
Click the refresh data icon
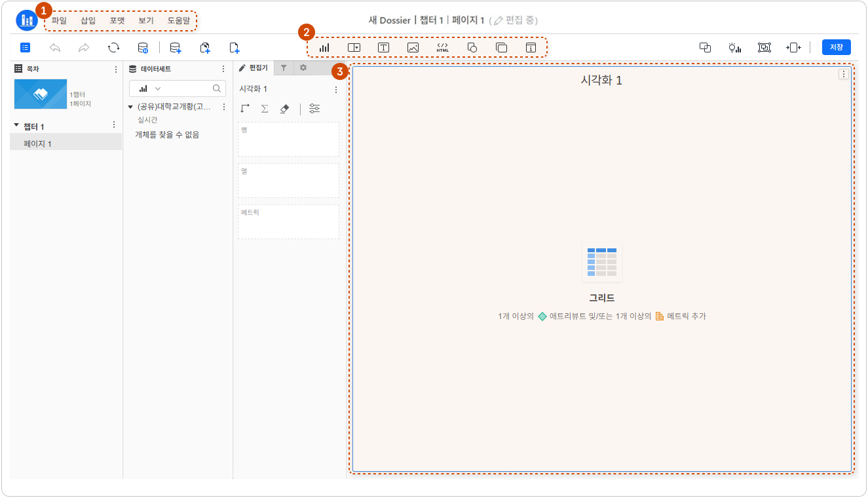114,47
